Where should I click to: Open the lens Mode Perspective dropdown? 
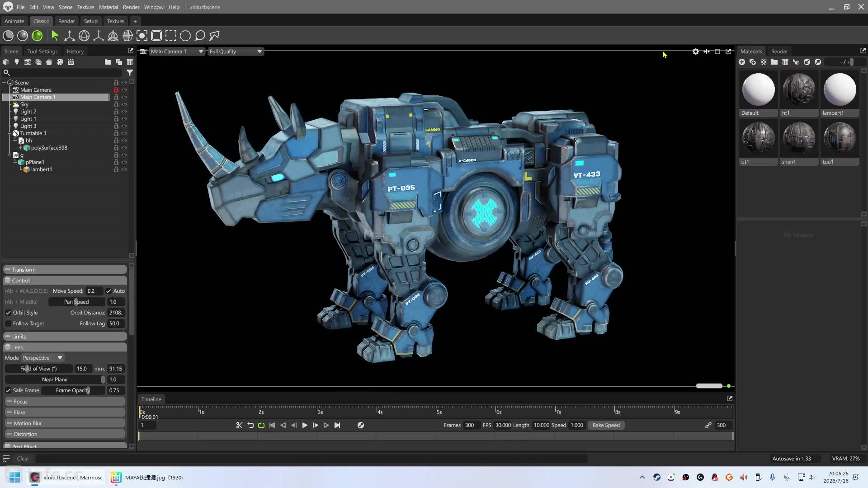click(x=42, y=358)
